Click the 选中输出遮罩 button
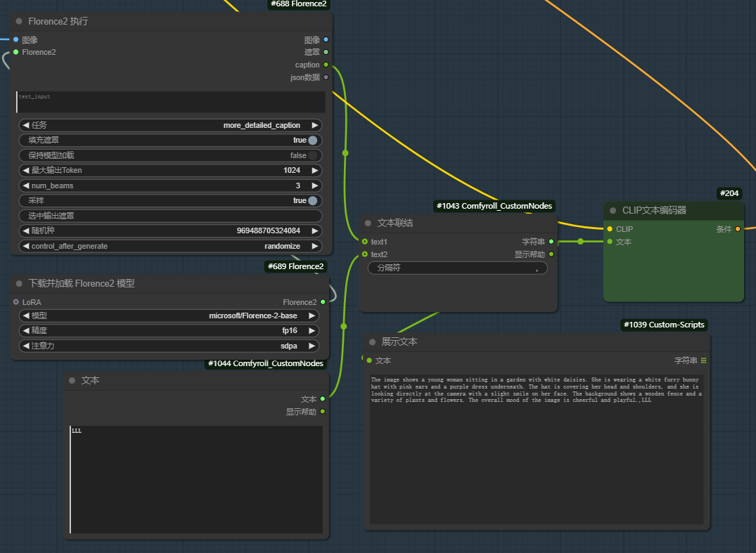Screen dimensions: 756x553 pos(170,216)
